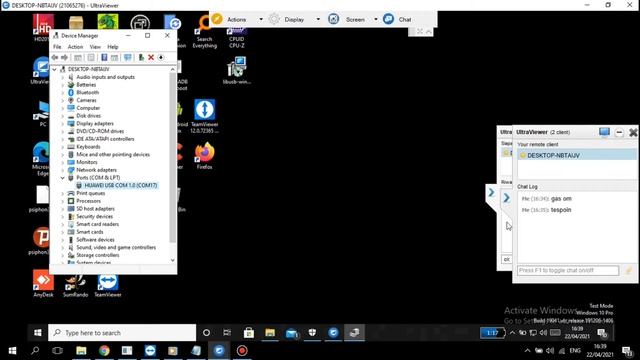Viewport: 640px width, 360px height.
Task: Open remote taskbar File Explorer icon
Action: (x=270, y=333)
